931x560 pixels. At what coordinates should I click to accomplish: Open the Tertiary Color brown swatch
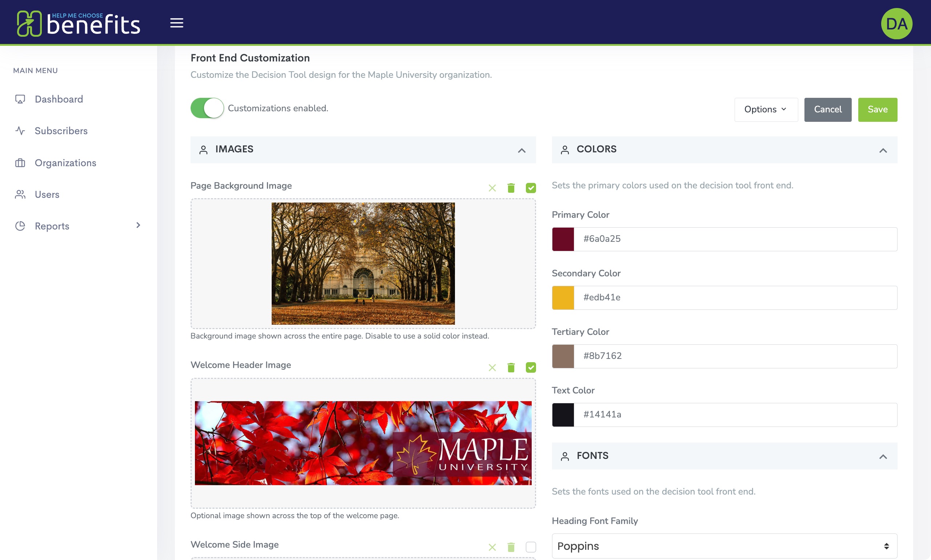coord(563,356)
